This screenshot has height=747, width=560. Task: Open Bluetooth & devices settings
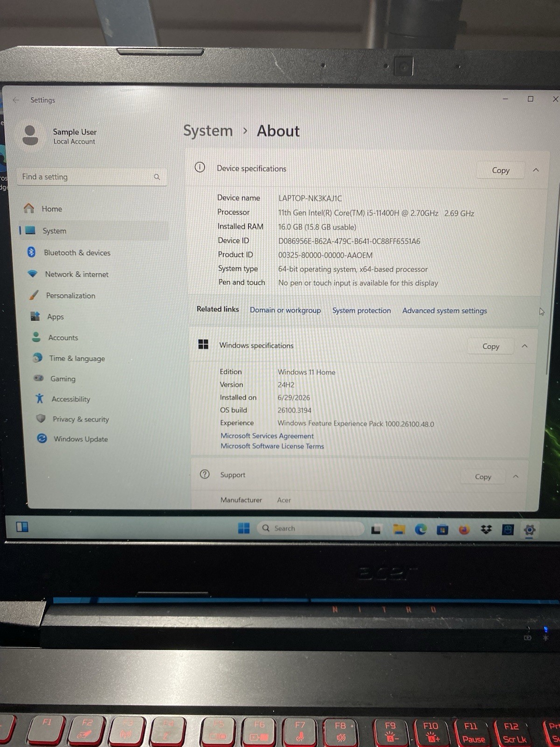(77, 253)
